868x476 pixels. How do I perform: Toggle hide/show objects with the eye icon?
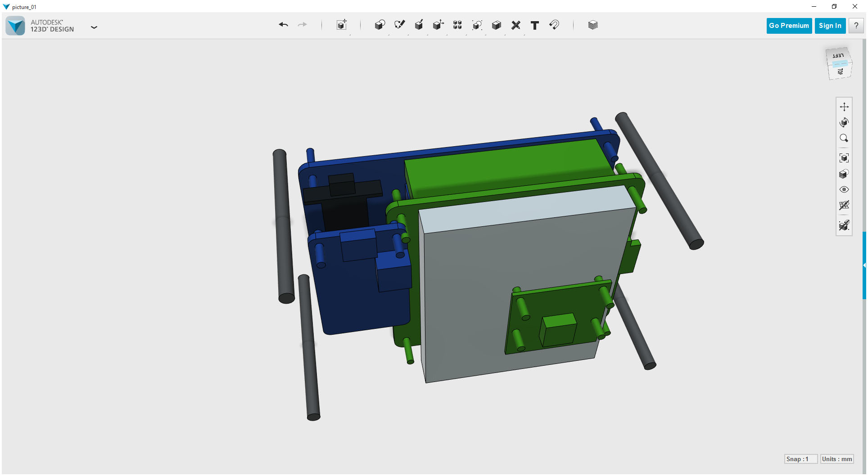tap(844, 189)
